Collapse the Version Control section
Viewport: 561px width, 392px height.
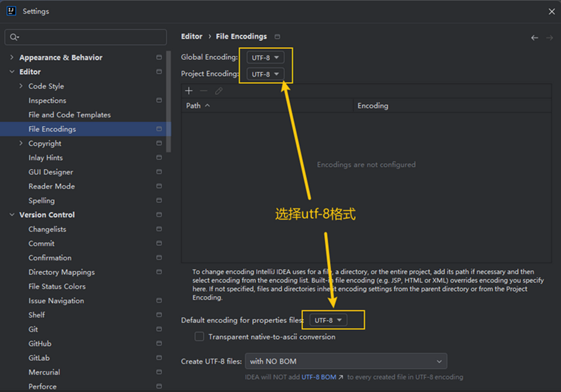point(12,215)
